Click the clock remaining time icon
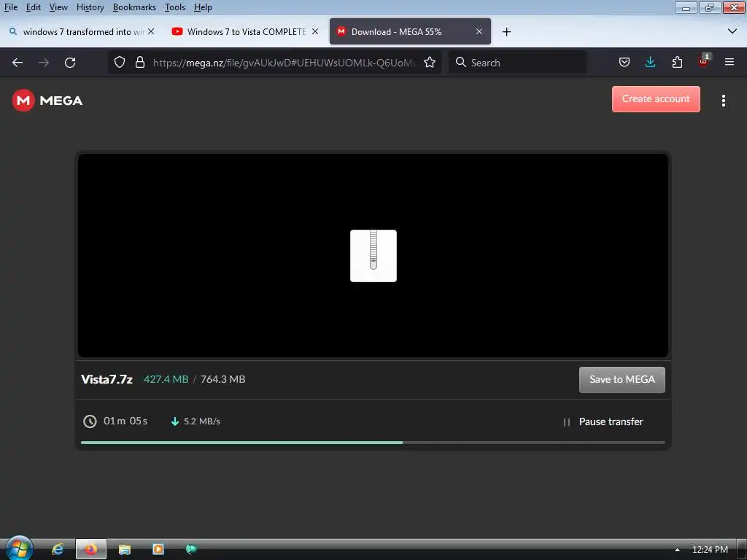This screenshot has width=747, height=560. click(90, 421)
